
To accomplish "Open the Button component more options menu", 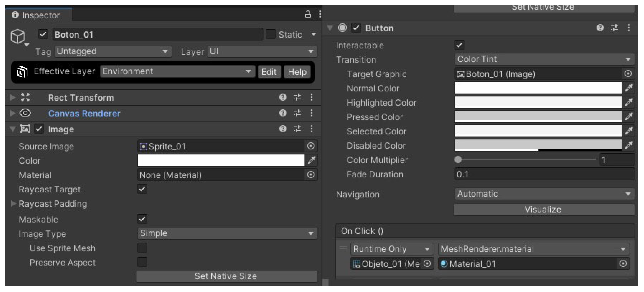I will pyautogui.click(x=629, y=28).
